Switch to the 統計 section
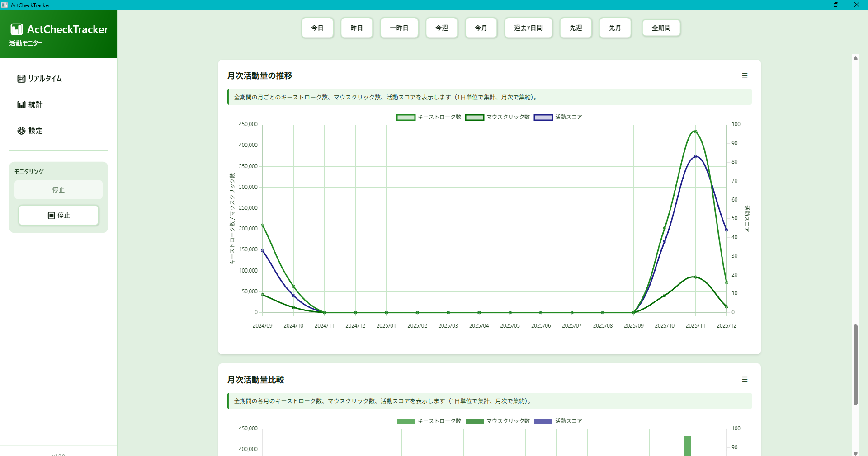The image size is (868, 456). (35, 104)
